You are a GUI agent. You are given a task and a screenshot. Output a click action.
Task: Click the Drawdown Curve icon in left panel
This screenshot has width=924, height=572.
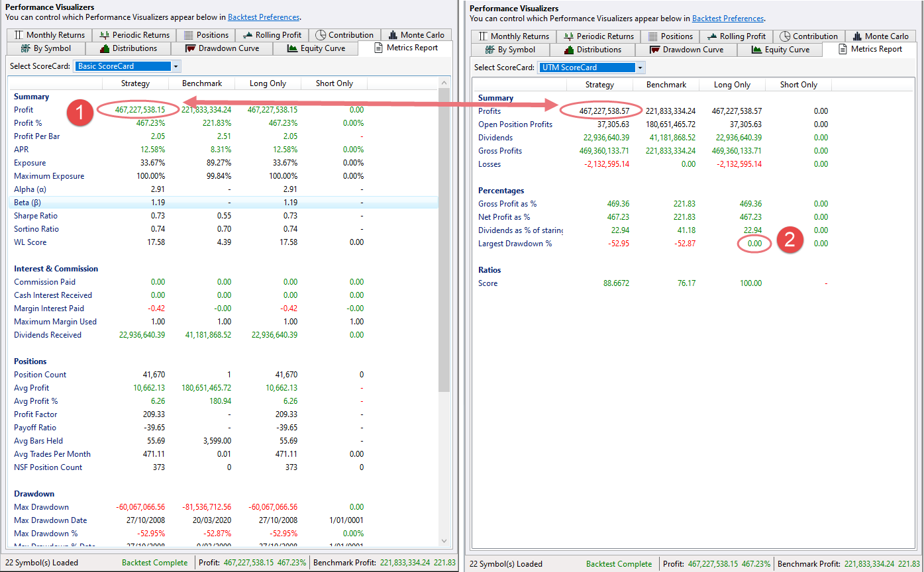coord(191,48)
